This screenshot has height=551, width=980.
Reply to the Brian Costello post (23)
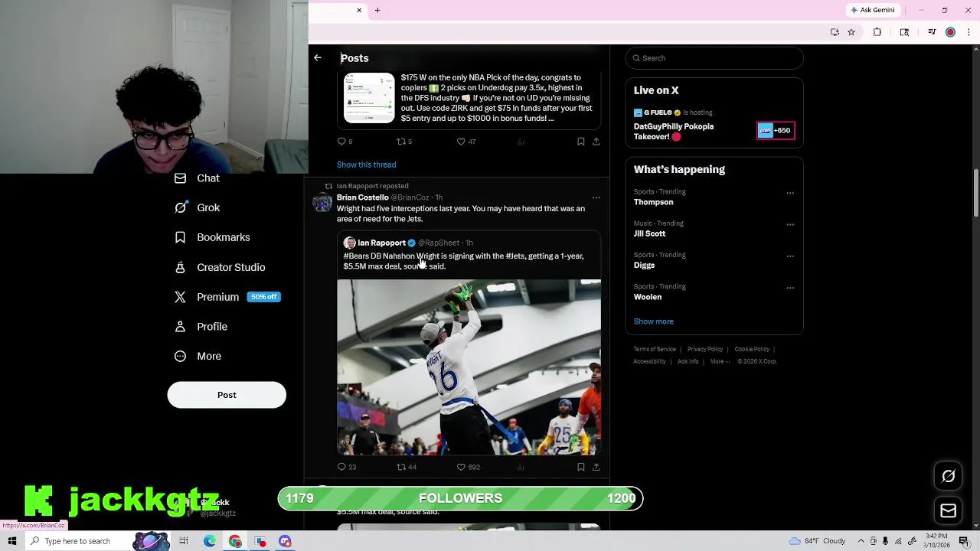346,467
